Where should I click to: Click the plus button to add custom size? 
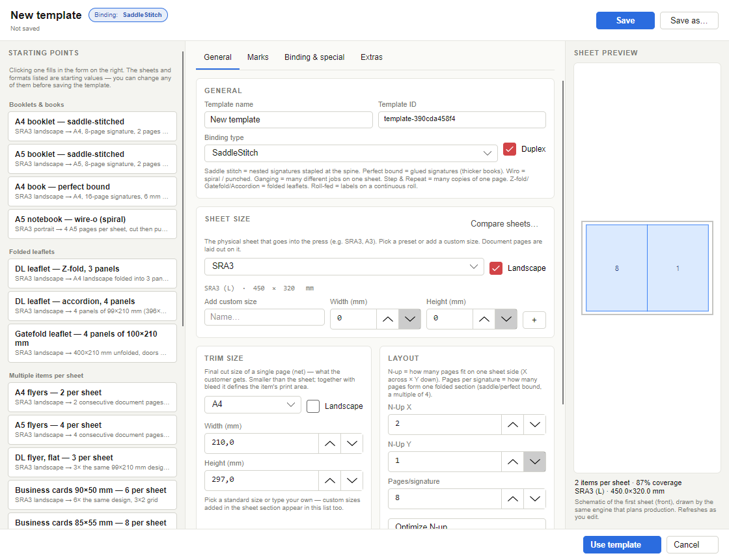pyautogui.click(x=534, y=320)
